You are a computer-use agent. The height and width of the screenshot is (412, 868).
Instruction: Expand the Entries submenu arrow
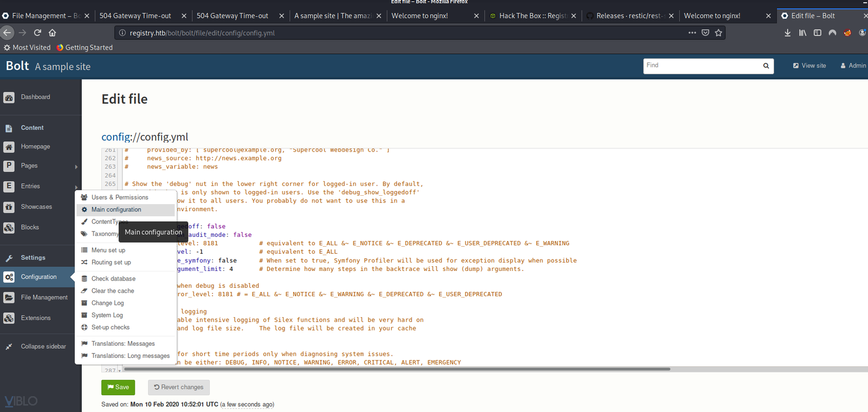[76, 187]
